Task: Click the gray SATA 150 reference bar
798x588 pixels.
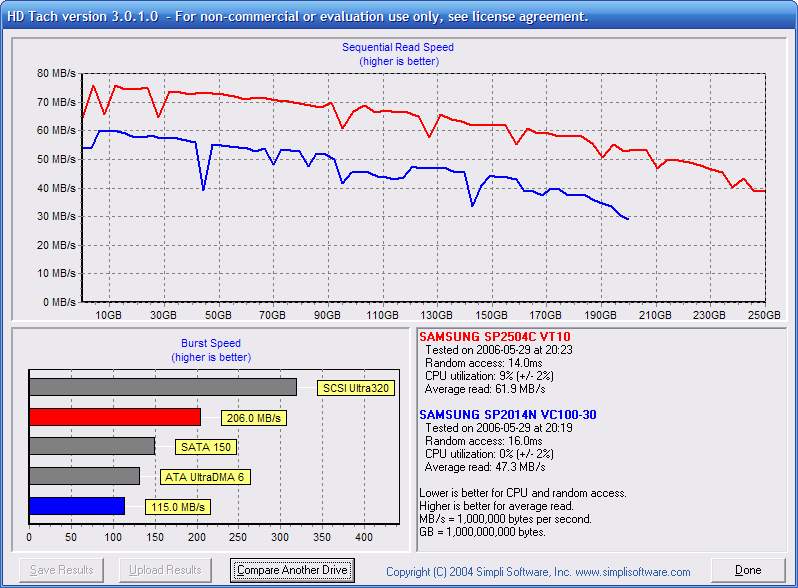Action: pos(92,446)
